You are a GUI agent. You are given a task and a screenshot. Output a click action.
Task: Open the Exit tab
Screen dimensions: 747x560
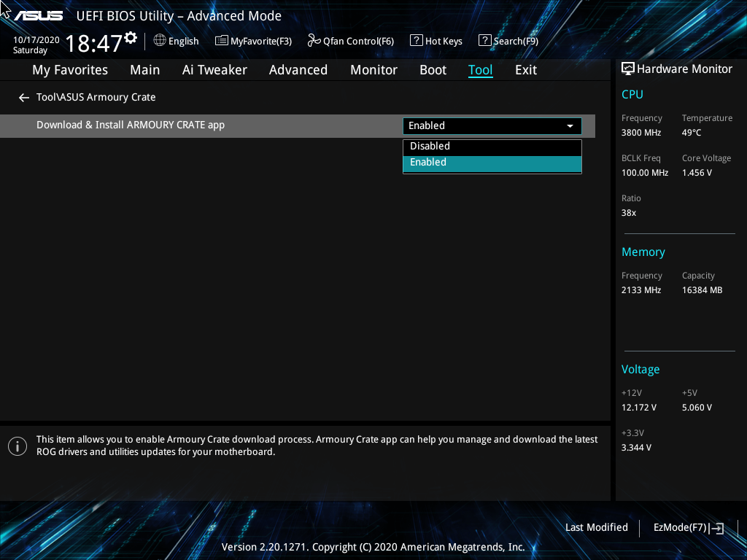click(526, 70)
